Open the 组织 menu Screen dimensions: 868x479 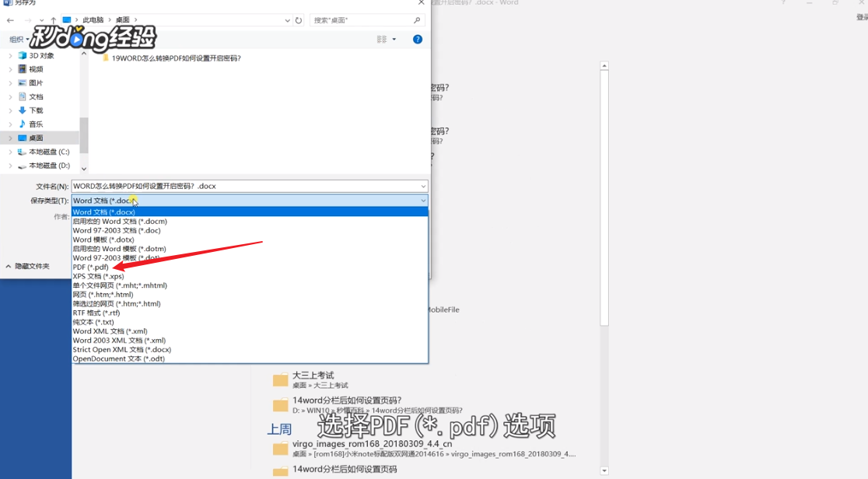tap(17, 39)
